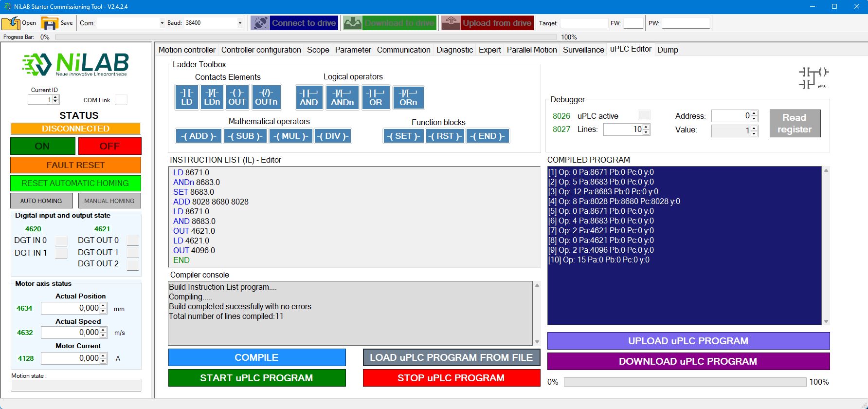Increase the Current ID stepper value
This screenshot has height=409, width=868.
point(56,97)
